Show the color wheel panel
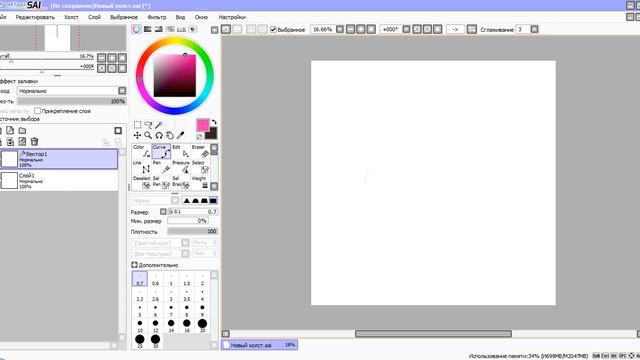This screenshot has width=640, height=360. coord(136,29)
